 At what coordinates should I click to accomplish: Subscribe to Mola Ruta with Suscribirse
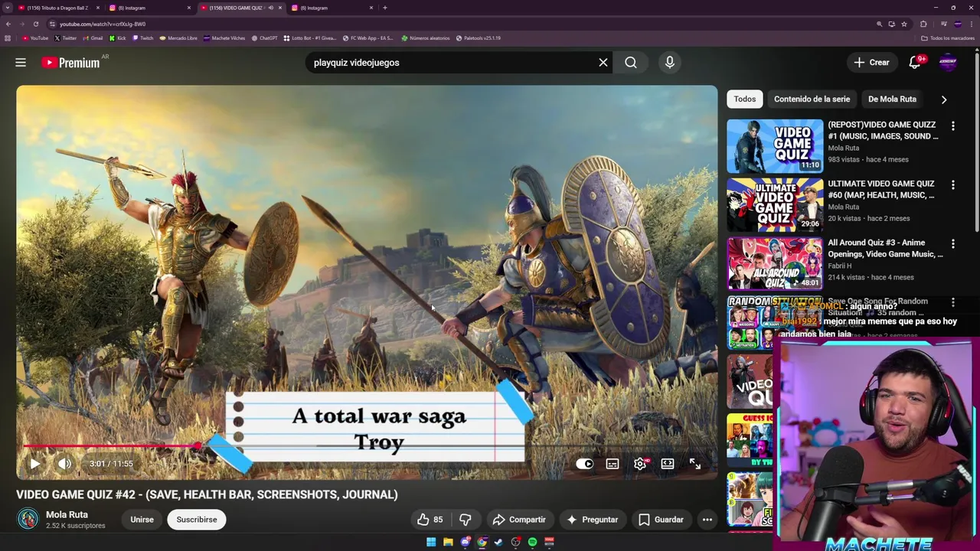tap(197, 520)
